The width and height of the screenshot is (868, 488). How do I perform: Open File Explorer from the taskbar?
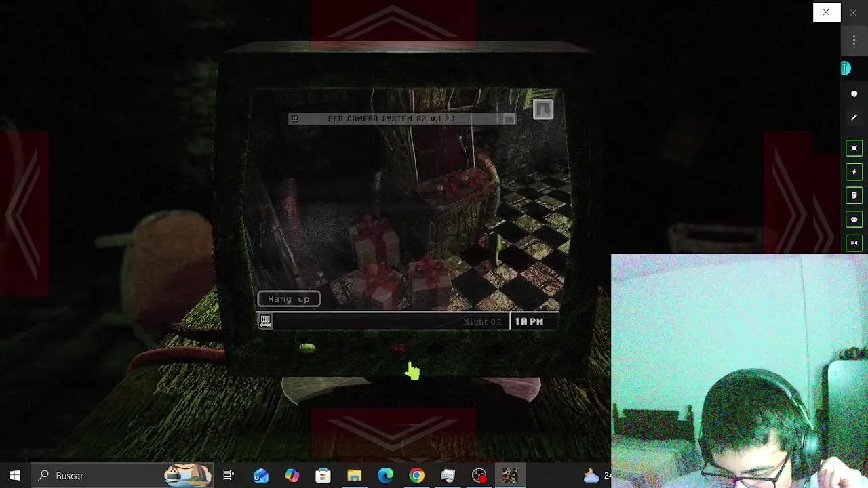click(354, 476)
